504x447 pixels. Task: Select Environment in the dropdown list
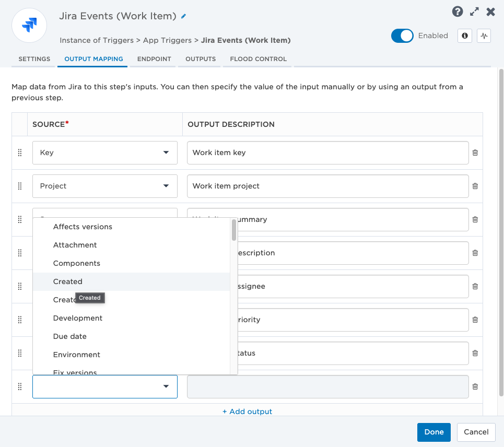point(132,355)
